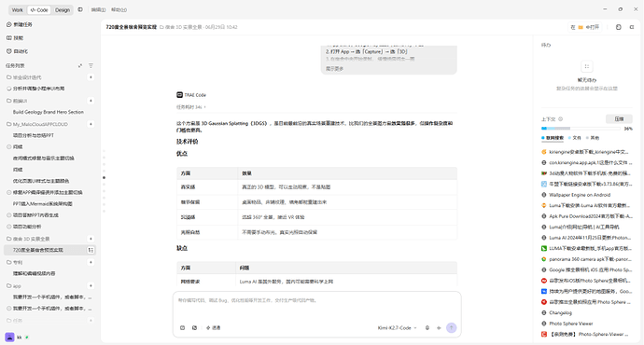Select the 文件 context tab

pos(575,138)
